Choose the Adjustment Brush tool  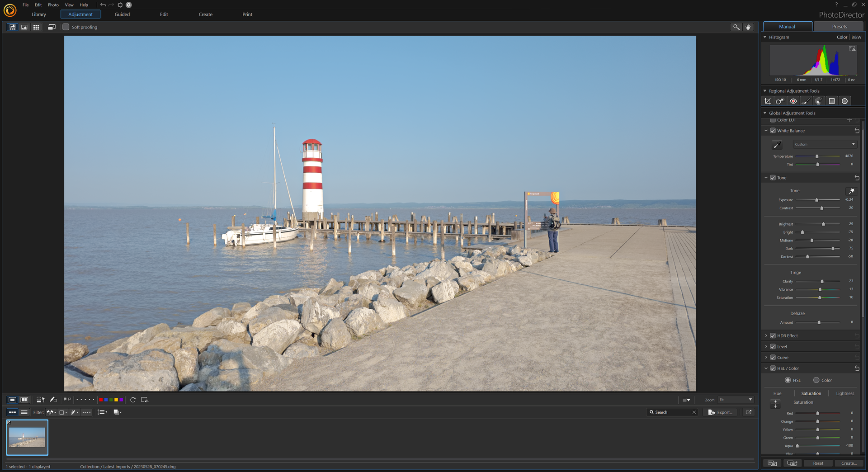(806, 101)
